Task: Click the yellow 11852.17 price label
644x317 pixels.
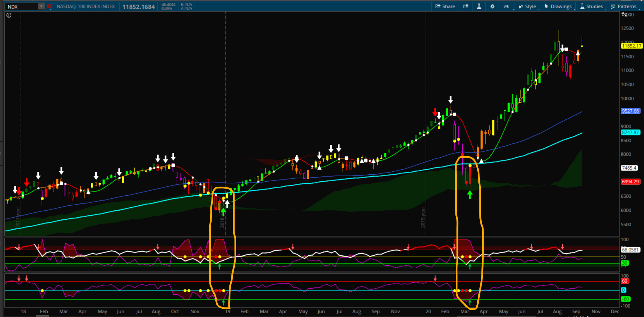Action: point(631,46)
